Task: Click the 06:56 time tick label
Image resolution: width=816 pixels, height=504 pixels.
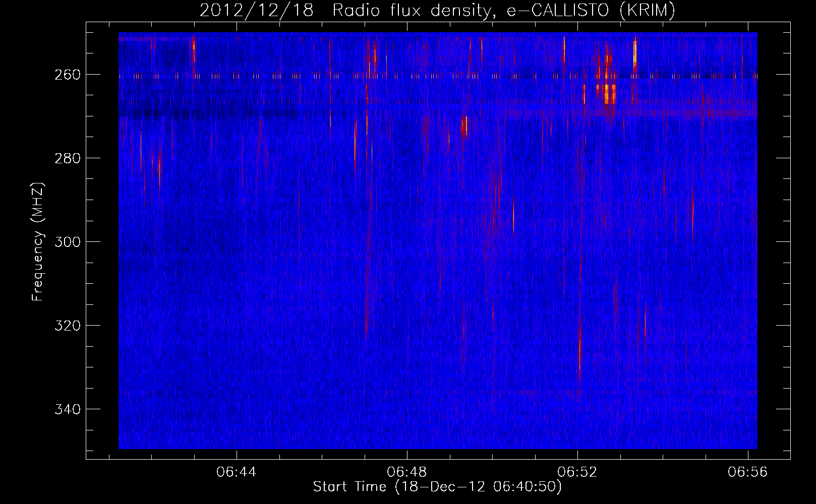Action: point(748,472)
